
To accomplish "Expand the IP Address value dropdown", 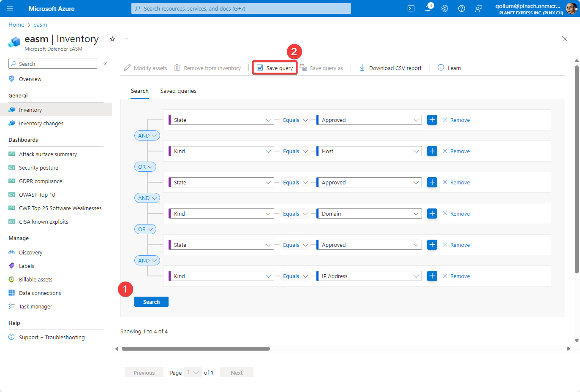I will tap(369, 276).
